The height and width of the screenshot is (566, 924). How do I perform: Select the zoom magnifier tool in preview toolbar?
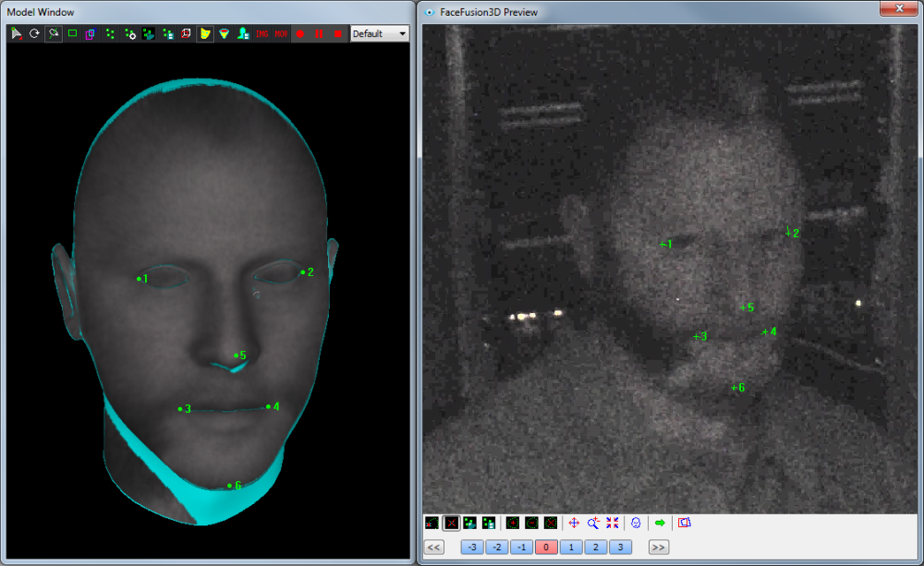pyautogui.click(x=594, y=523)
